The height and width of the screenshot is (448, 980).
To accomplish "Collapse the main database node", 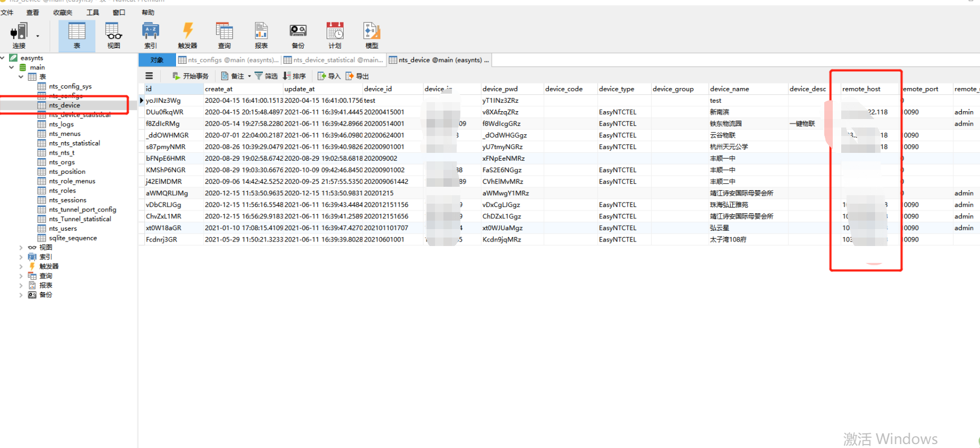I will [11, 67].
